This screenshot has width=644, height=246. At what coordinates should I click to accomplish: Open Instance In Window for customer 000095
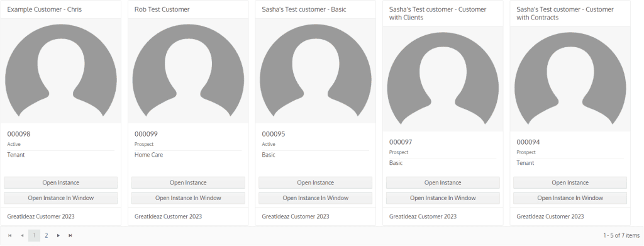tap(316, 198)
